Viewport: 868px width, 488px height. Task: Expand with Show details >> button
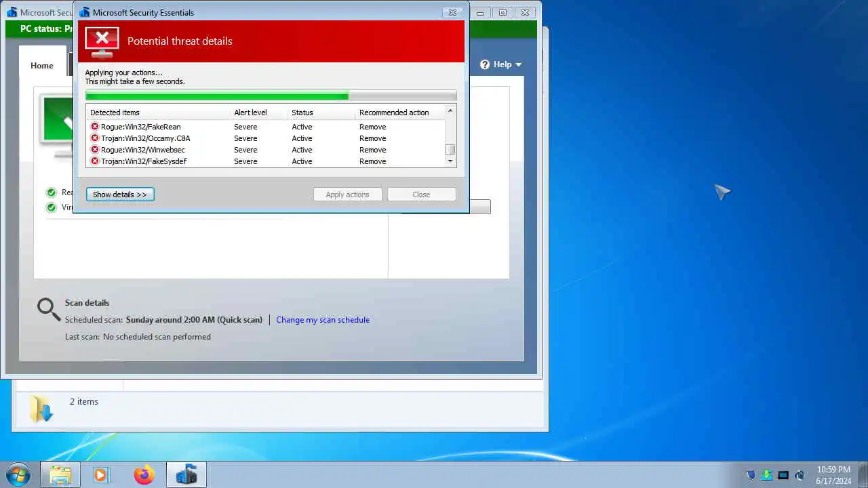(x=120, y=195)
